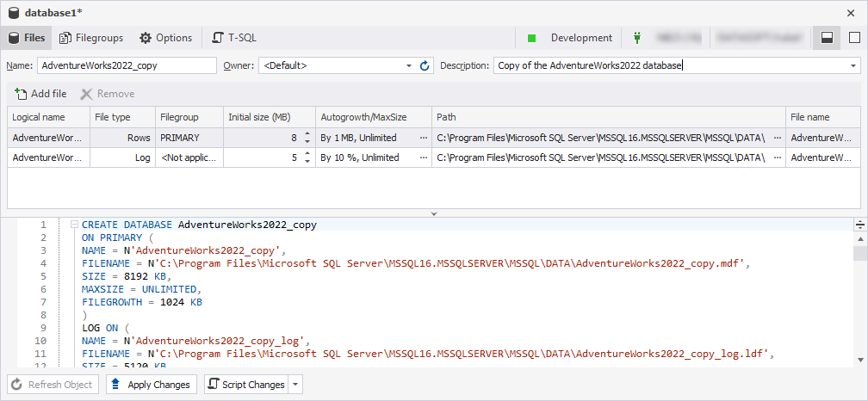The image size is (868, 401).
Task: Click the code editor scroll down arrow
Action: tap(860, 360)
